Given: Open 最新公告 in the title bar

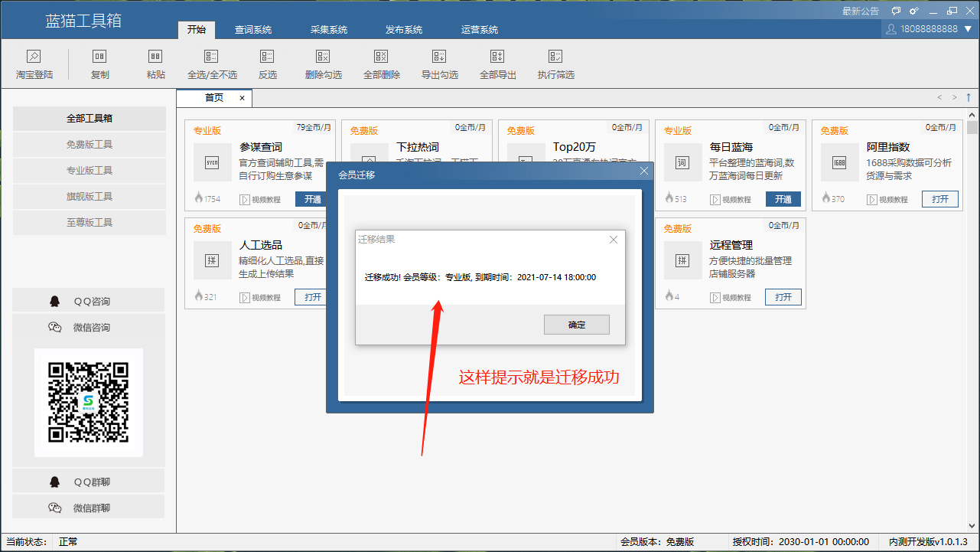Looking at the screenshot, I should tap(861, 11).
